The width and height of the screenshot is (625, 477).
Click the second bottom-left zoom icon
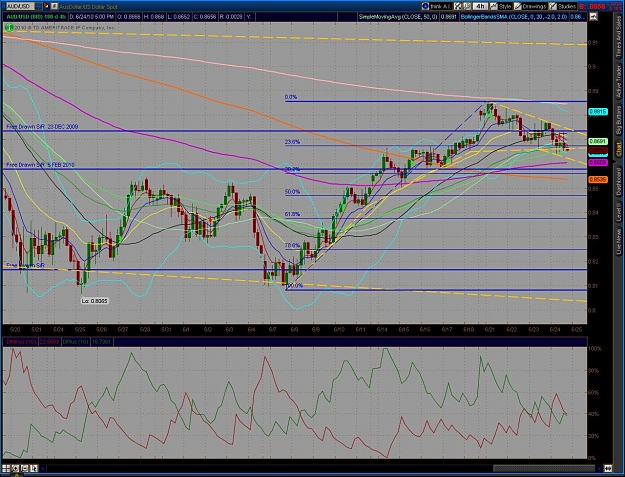[15, 468]
